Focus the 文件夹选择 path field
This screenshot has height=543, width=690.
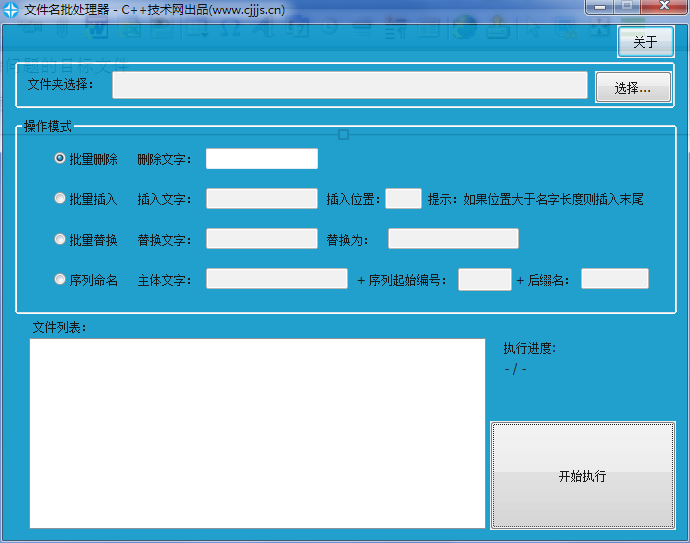[x=350, y=85]
